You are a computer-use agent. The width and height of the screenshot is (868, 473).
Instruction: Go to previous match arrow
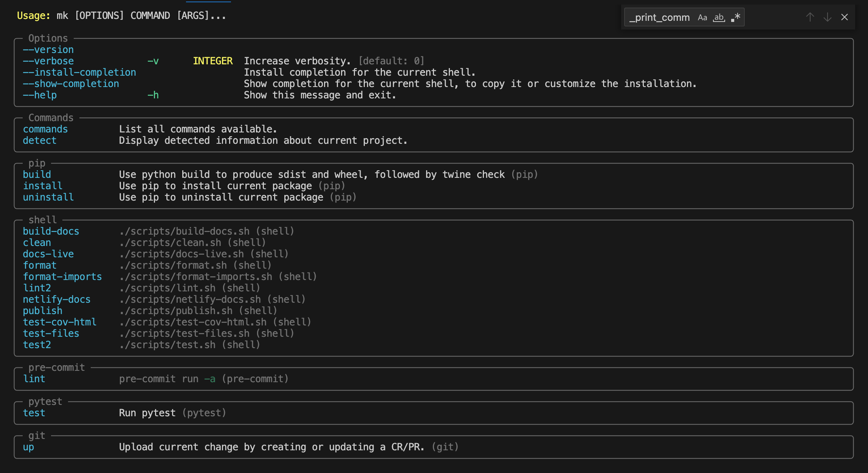coord(810,17)
